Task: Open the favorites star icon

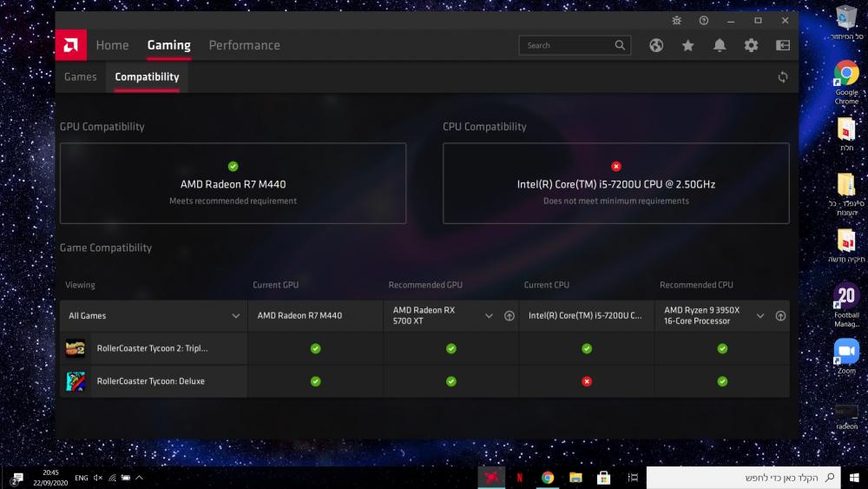Action: [x=688, y=45]
